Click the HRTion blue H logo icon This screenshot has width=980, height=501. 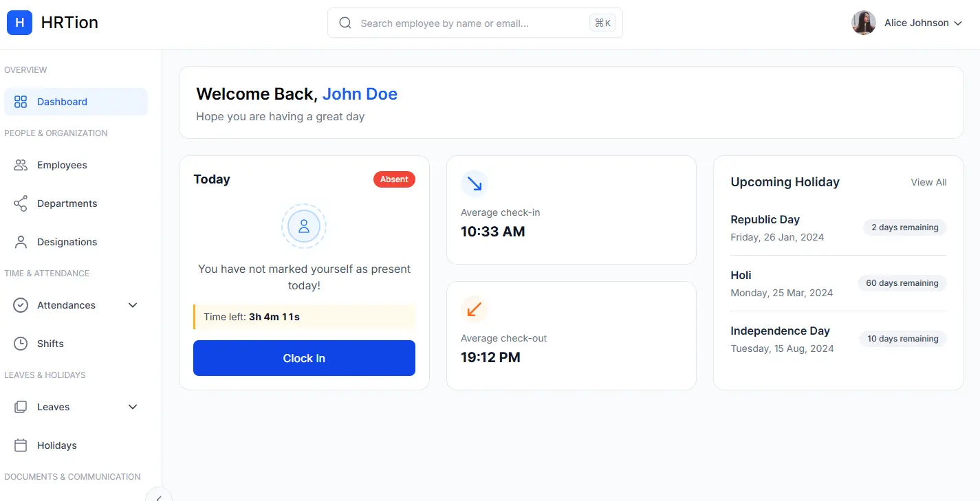pos(19,23)
